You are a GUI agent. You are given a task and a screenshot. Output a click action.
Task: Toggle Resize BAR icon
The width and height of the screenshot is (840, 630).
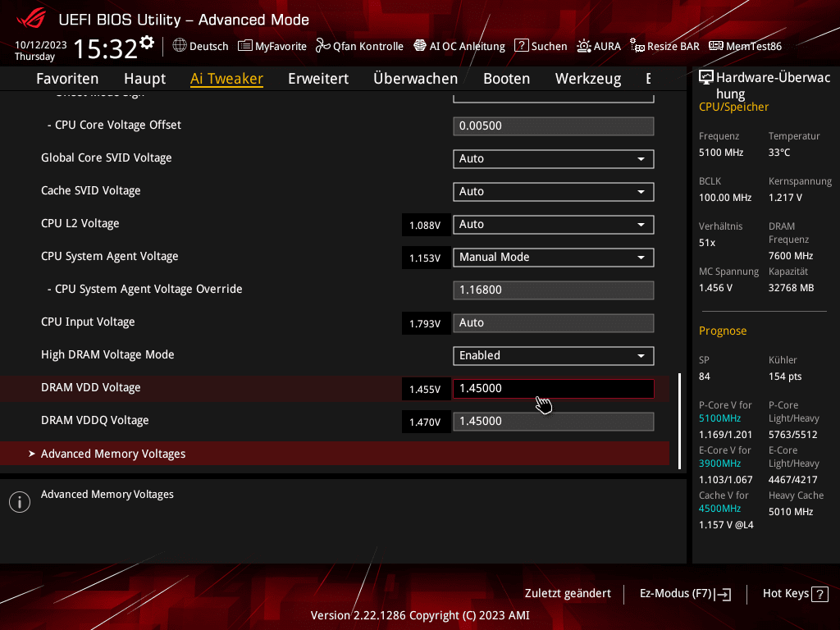637,46
